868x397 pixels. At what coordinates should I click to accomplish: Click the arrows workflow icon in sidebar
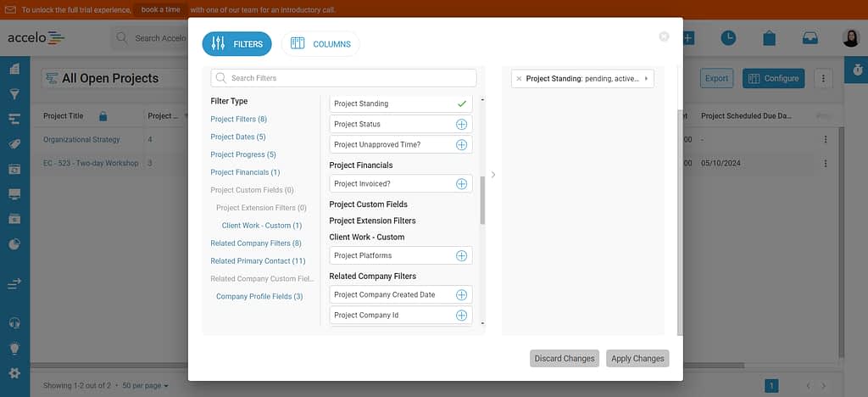tap(14, 283)
